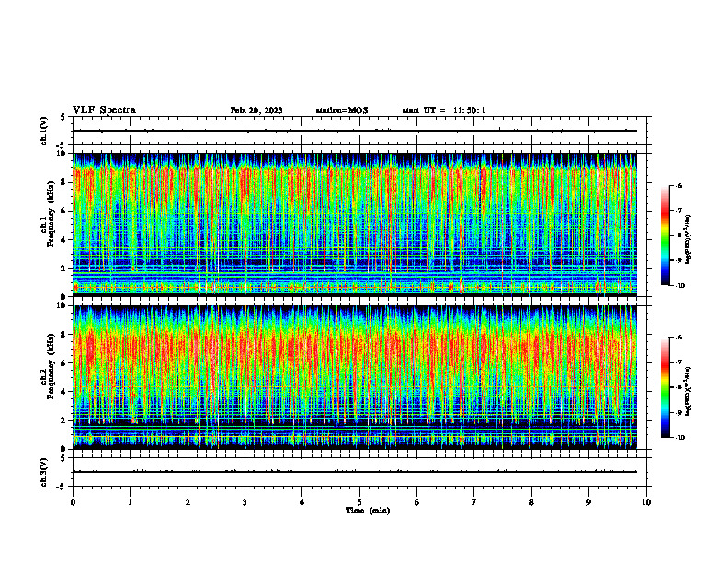Click the "-10" tick on the lower color bar
Screen dimensions: 728x563
pos(680,438)
